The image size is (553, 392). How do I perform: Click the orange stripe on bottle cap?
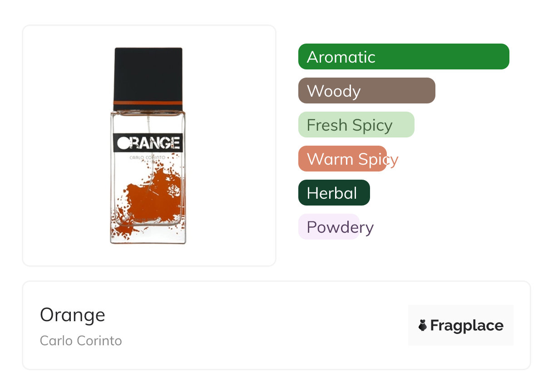tap(148, 103)
